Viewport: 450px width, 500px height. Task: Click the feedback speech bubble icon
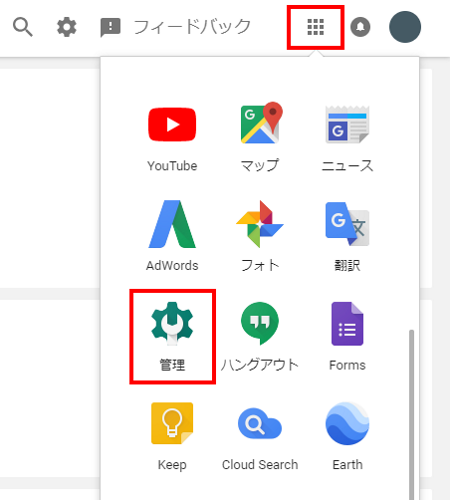[x=110, y=28]
